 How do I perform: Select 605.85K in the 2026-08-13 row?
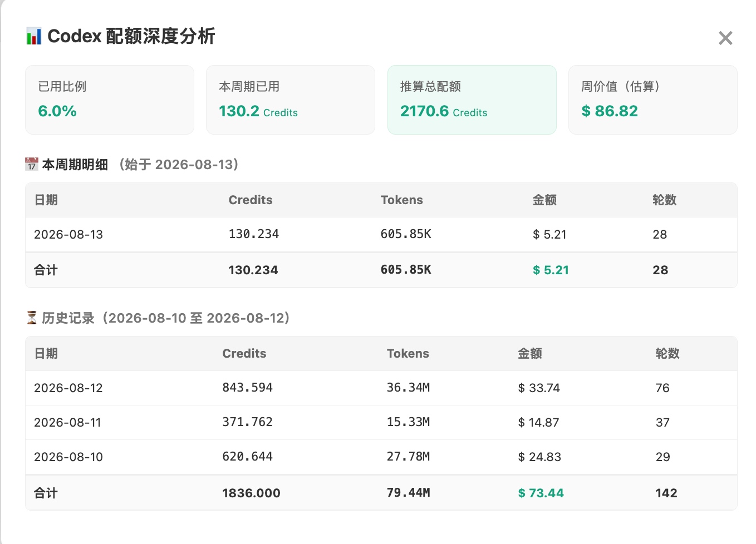coord(406,234)
